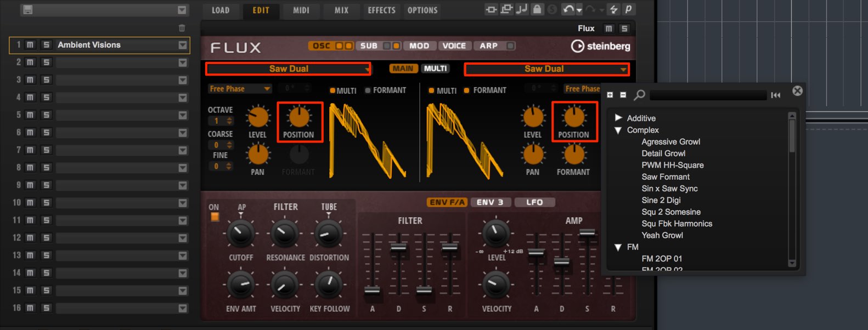
Task: Click the amp envelope Sustain fader
Action: (x=587, y=232)
